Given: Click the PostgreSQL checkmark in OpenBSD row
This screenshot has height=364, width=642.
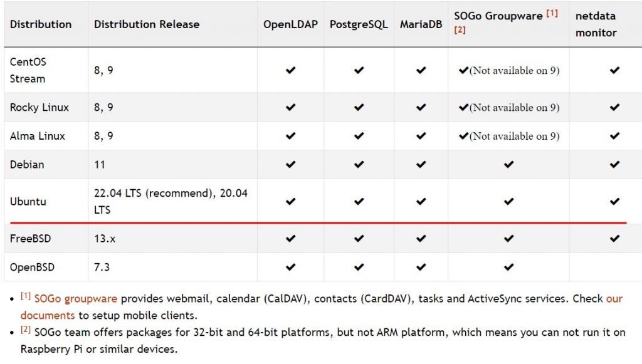Looking at the screenshot, I should (x=359, y=267).
